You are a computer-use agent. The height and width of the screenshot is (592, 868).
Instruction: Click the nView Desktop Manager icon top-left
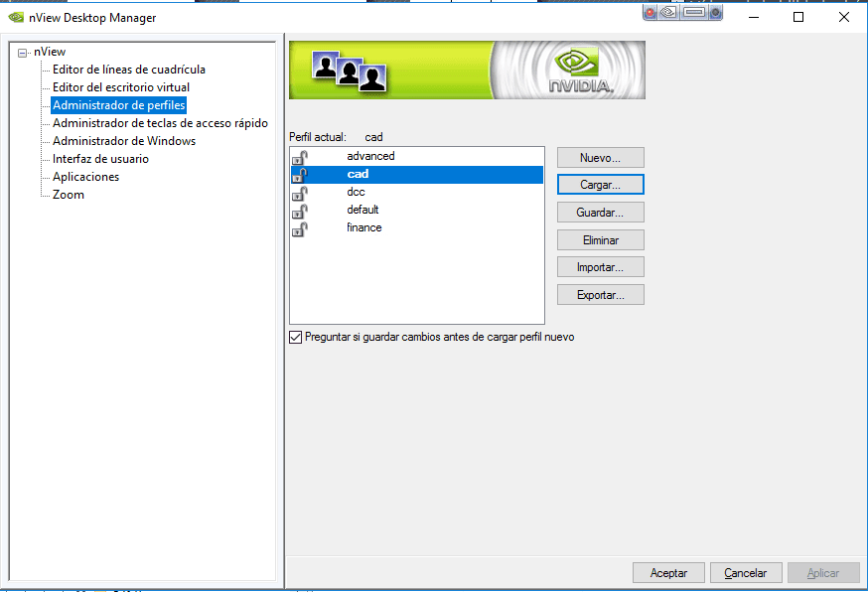pos(17,17)
